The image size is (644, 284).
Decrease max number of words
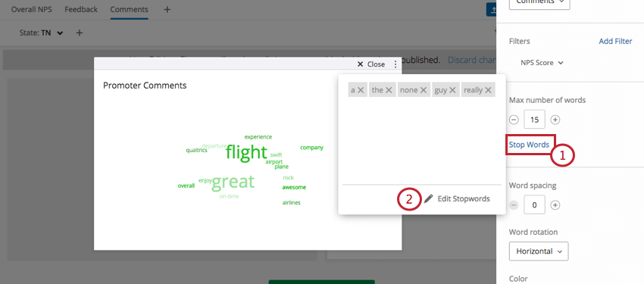[x=514, y=120]
